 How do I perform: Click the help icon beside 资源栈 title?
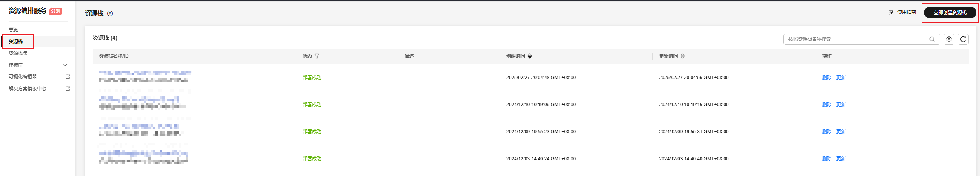110,13
